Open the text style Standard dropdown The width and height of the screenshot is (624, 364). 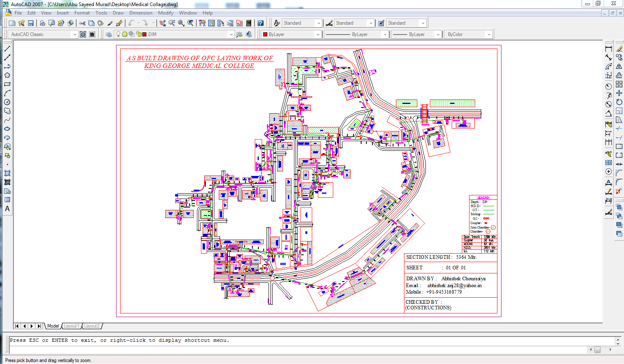coord(319,23)
